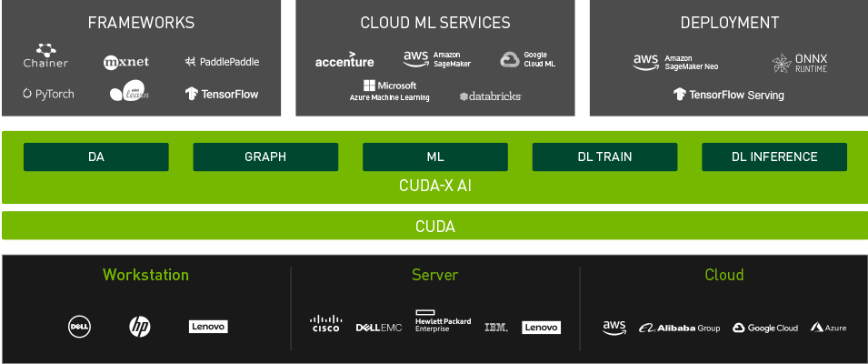Select the databricks logo
Image resolution: width=868 pixels, height=364 pixels.
pyautogui.click(x=490, y=96)
